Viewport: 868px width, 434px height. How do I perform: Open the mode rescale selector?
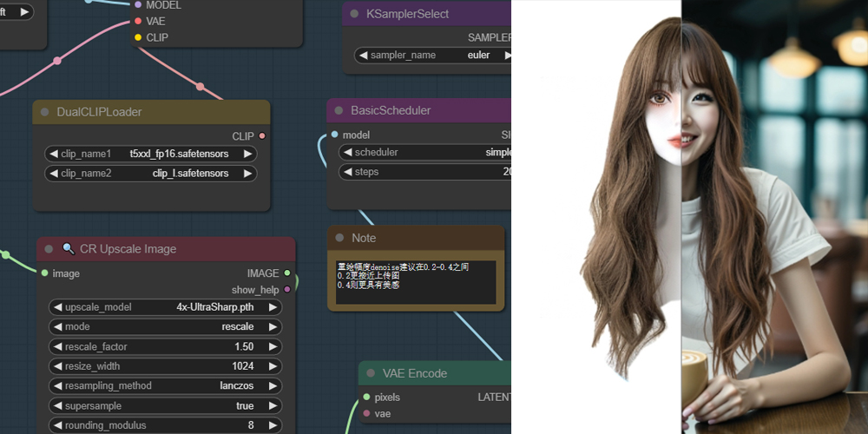click(x=166, y=326)
